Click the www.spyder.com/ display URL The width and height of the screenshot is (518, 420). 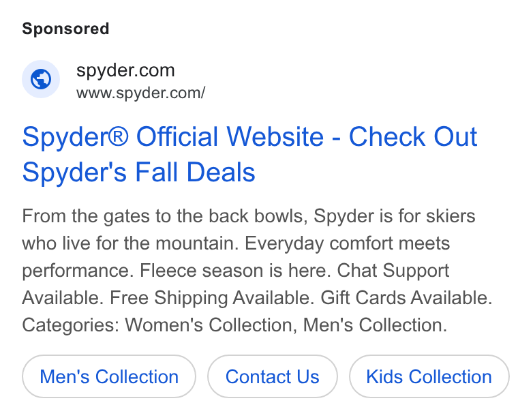140,93
